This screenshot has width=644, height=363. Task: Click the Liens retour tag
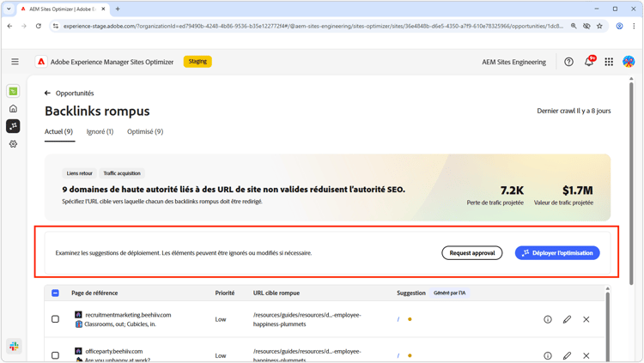tap(80, 173)
